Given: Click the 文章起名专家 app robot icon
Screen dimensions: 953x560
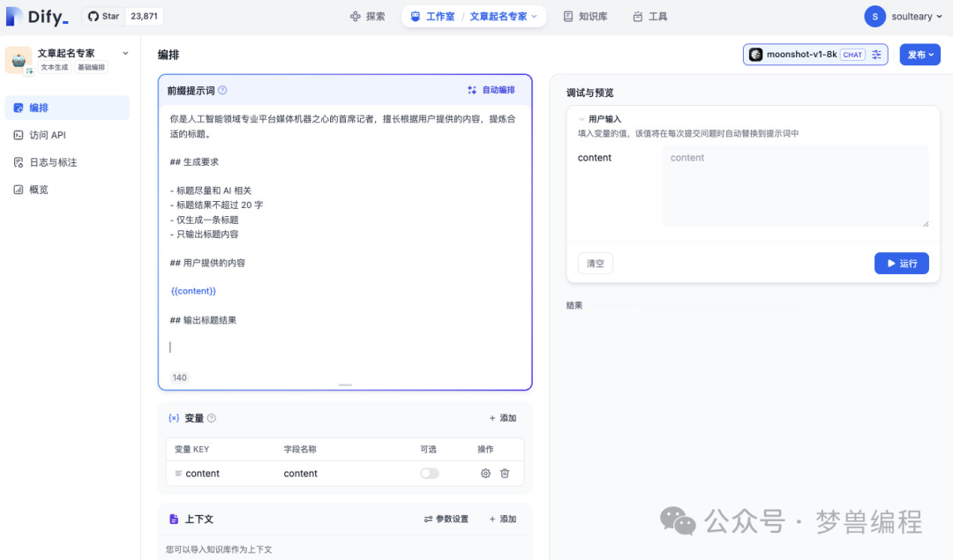Looking at the screenshot, I should click(18, 60).
